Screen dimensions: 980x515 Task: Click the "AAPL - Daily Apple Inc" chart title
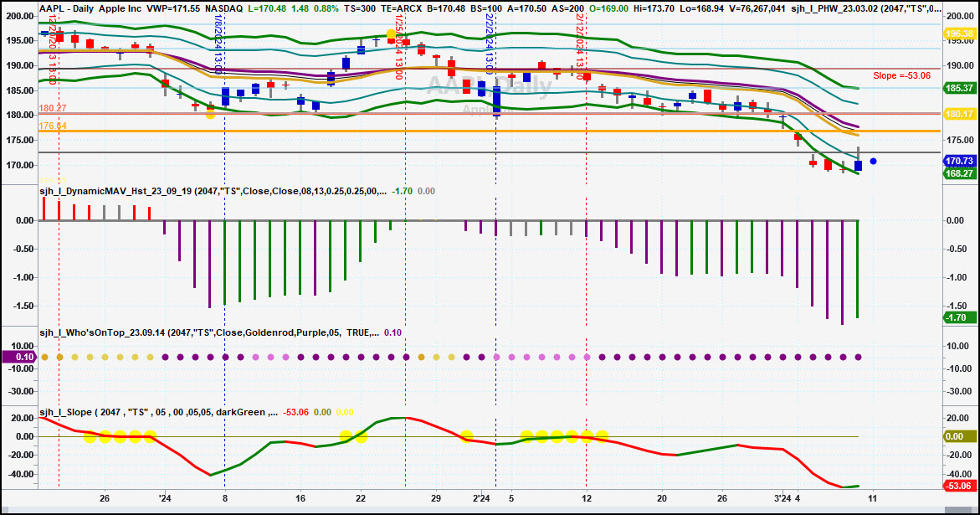(x=91, y=8)
